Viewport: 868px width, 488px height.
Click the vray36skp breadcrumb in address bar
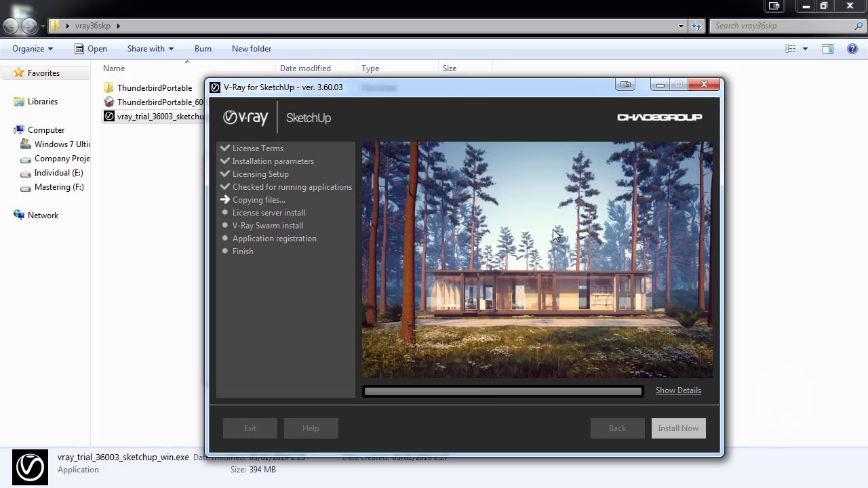tap(92, 26)
